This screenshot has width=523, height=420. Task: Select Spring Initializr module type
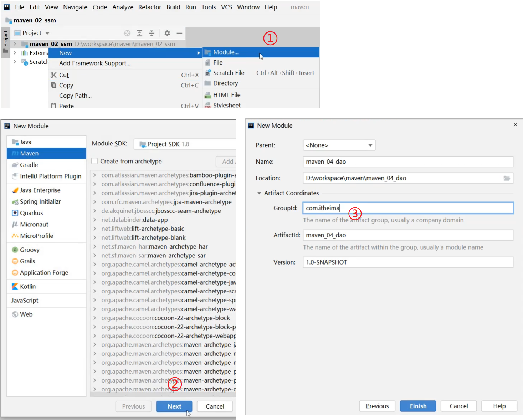click(46, 201)
